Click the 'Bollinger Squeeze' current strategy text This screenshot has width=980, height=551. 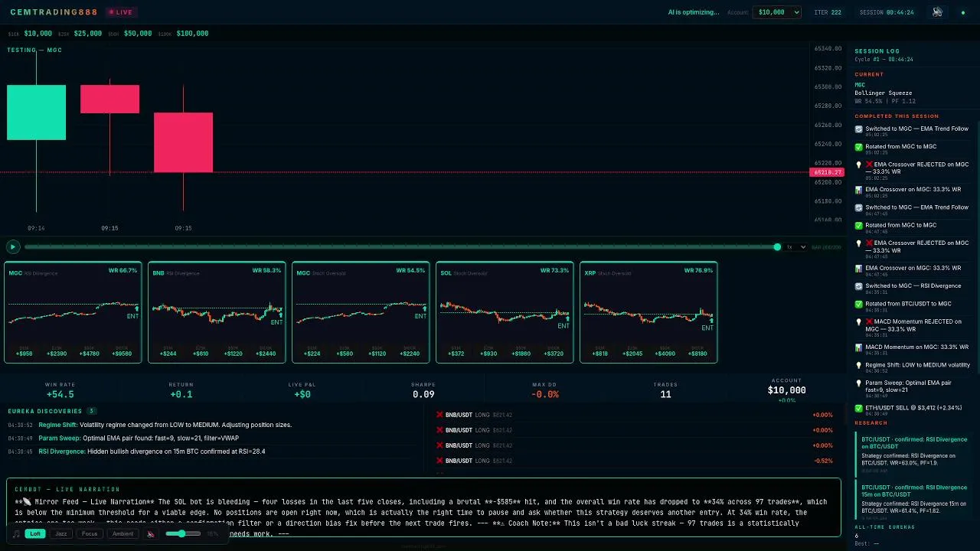click(883, 93)
